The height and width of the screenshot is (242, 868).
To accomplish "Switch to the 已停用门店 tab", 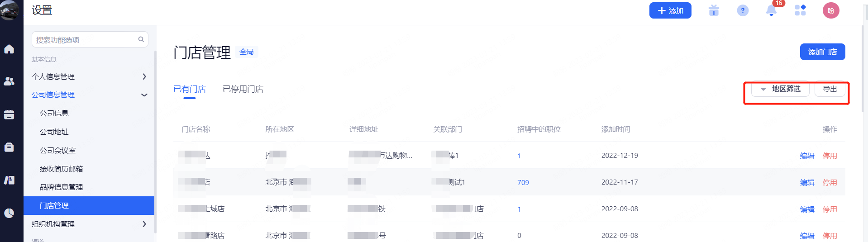I will click(x=243, y=89).
